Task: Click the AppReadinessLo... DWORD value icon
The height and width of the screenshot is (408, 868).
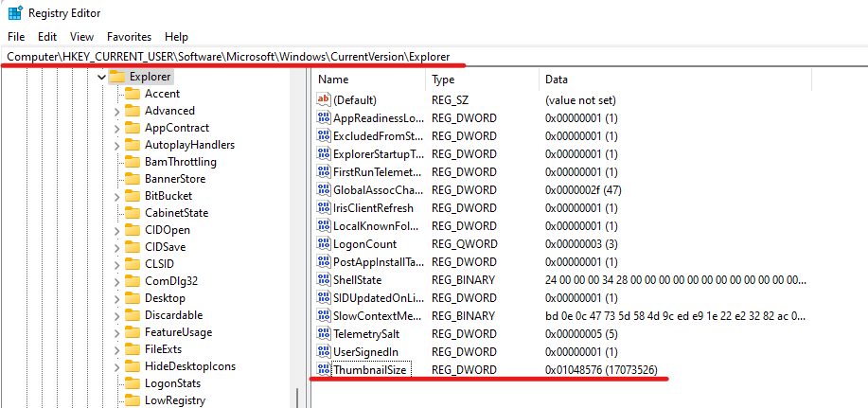Action: 324,117
